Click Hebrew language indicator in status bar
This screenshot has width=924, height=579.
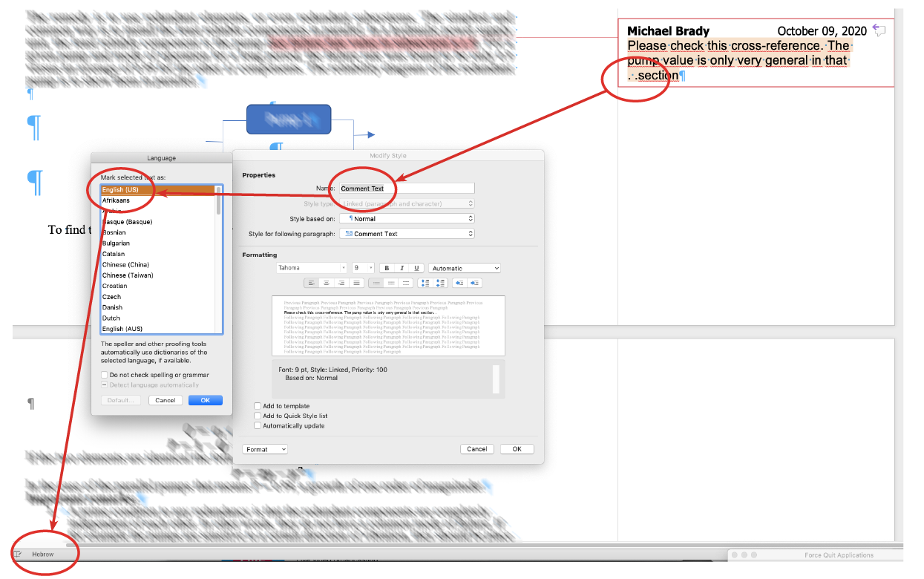pyautogui.click(x=43, y=555)
